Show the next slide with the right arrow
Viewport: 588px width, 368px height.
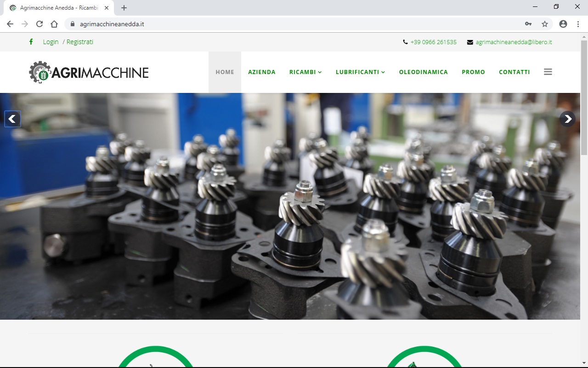[567, 119]
